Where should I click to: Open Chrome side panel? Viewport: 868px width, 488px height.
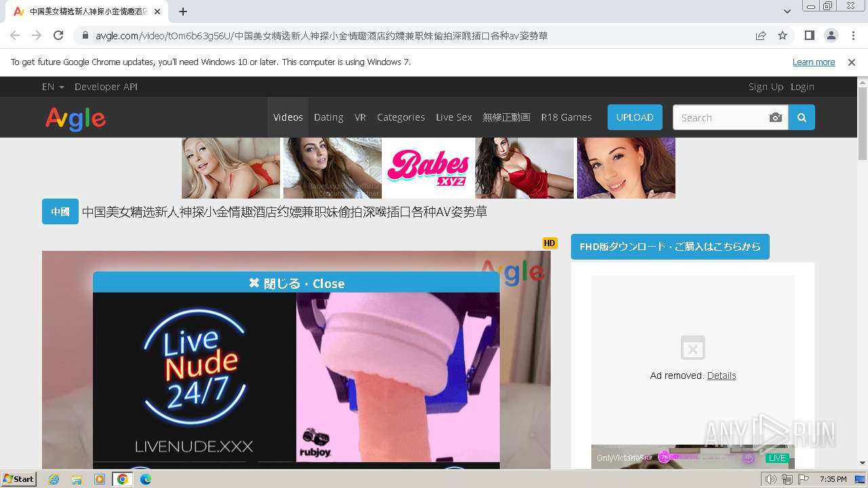[809, 35]
